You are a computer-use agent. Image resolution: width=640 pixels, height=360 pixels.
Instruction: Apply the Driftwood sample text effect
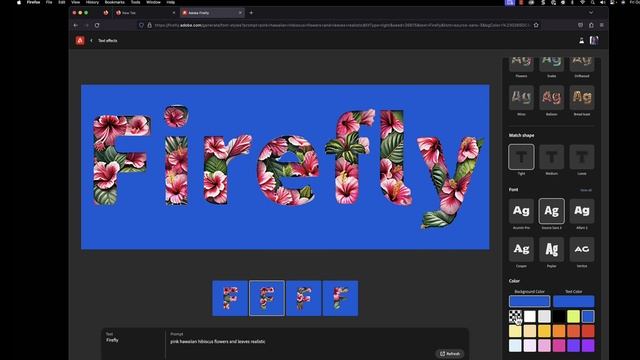point(582,65)
